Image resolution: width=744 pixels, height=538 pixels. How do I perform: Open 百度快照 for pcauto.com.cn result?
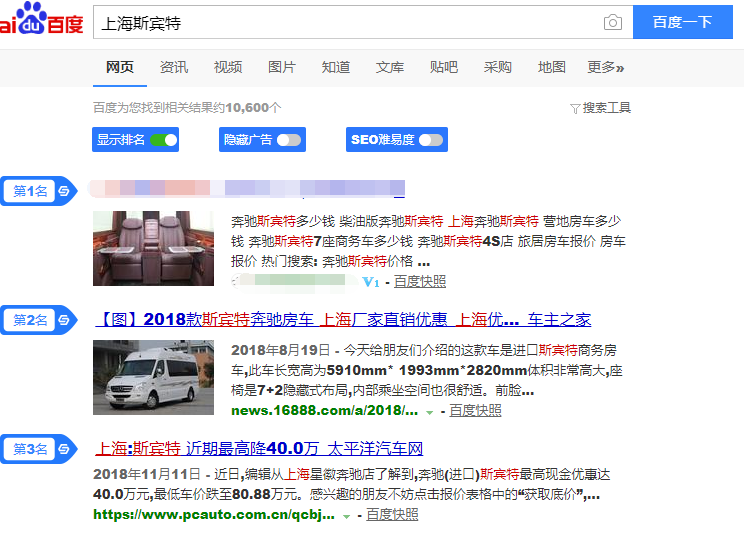[x=392, y=515]
